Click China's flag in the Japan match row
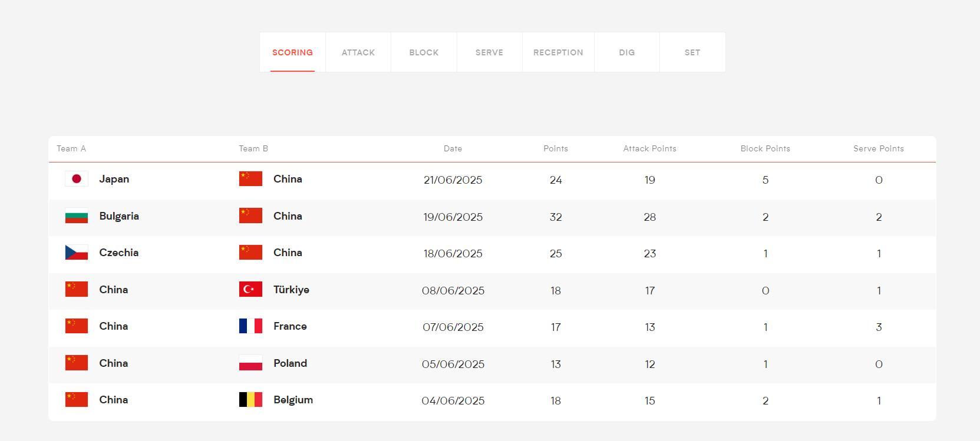The height and width of the screenshot is (441, 980). (250, 179)
